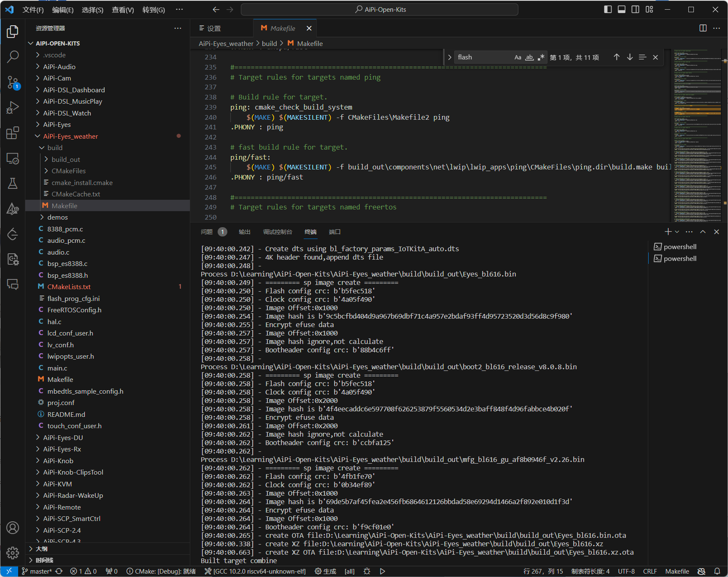Open the CMake view in activity bar

pos(13,209)
